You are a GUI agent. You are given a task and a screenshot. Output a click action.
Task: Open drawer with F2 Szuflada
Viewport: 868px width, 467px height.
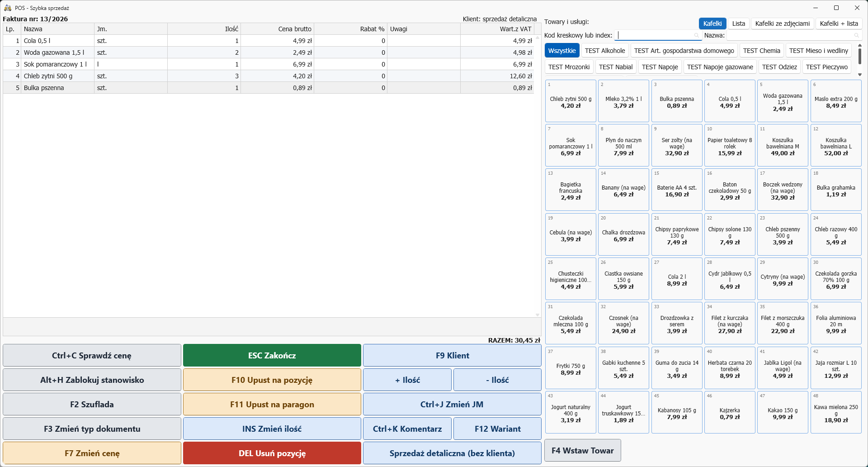(92, 404)
